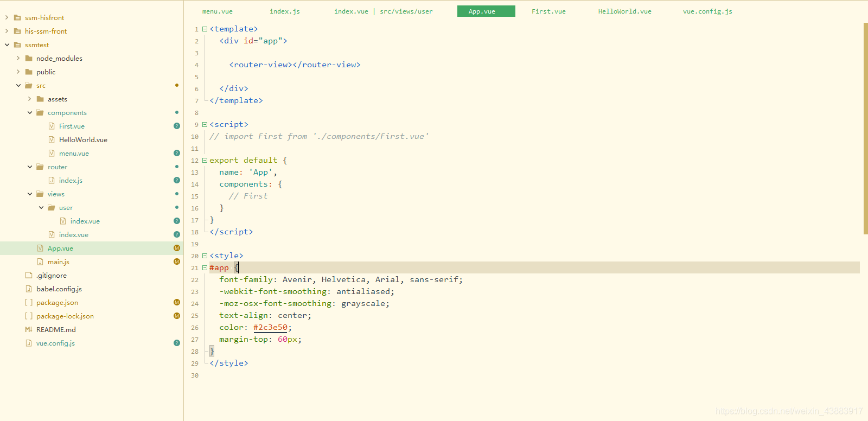Click the commented import First line
The image size is (868, 421).
tap(319, 137)
